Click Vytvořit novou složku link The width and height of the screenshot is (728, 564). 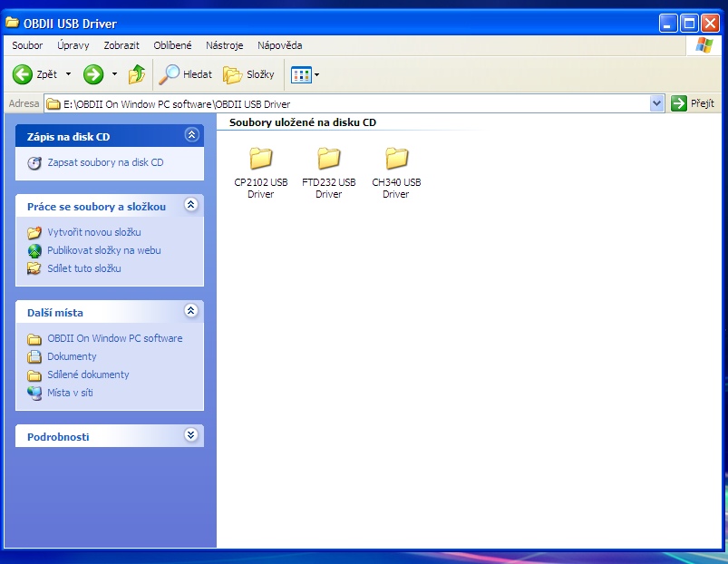pos(94,232)
